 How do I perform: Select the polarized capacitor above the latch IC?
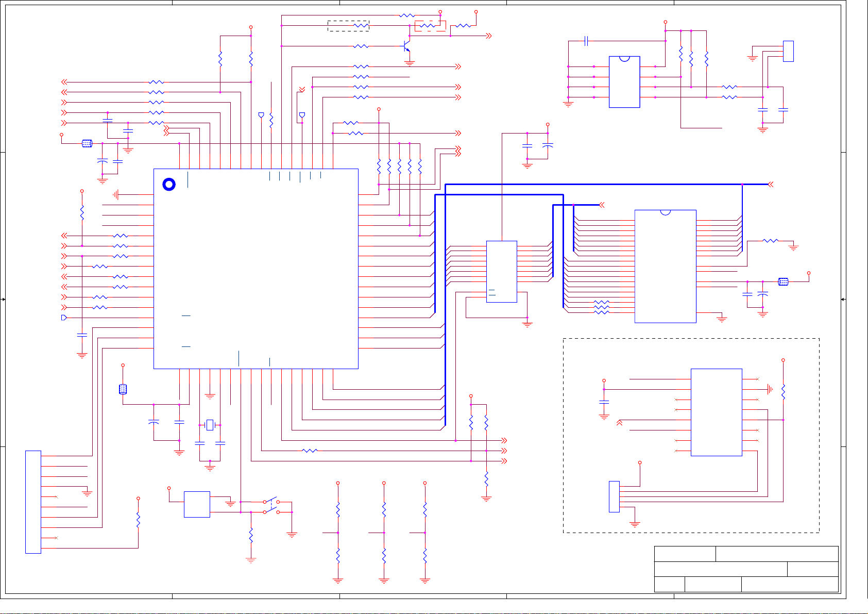(548, 145)
